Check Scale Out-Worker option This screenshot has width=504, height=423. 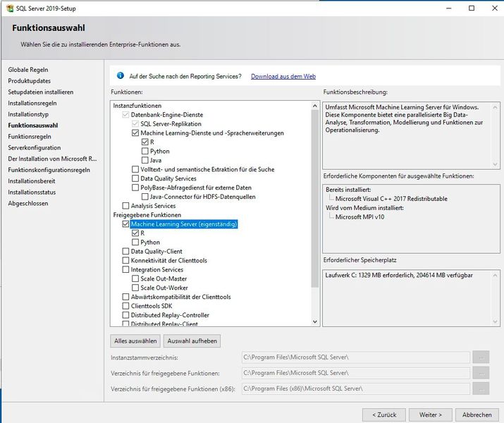[135, 288]
